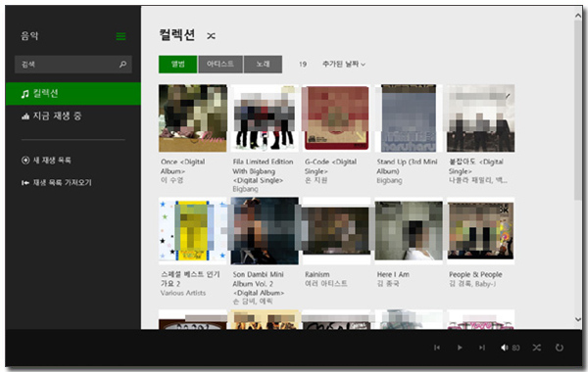
Task: Click 재생 목록 가져오기 import playlists
Action: [56, 182]
